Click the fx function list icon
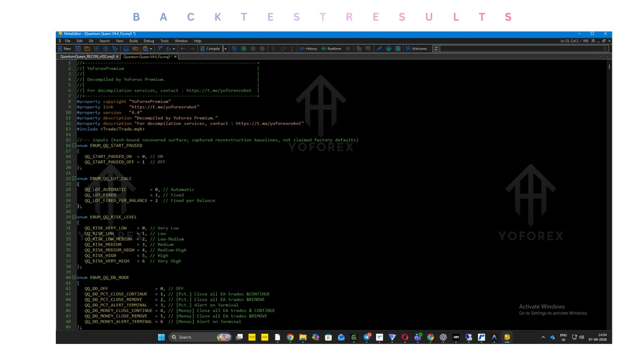Viewport: 644px width, 362px height. [169, 49]
